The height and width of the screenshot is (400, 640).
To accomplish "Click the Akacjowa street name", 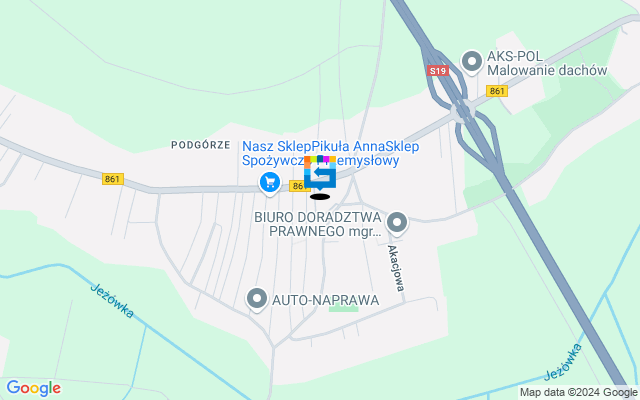I will coord(396,268).
